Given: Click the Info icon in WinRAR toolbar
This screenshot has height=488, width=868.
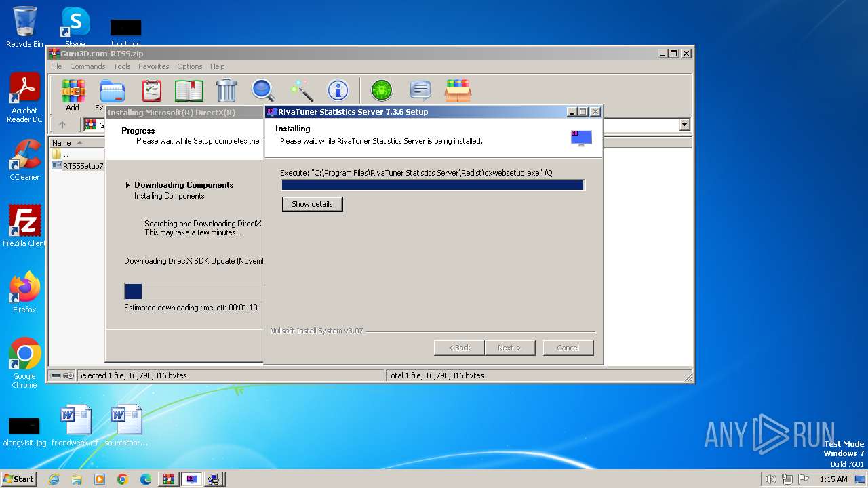Looking at the screenshot, I should pos(338,90).
